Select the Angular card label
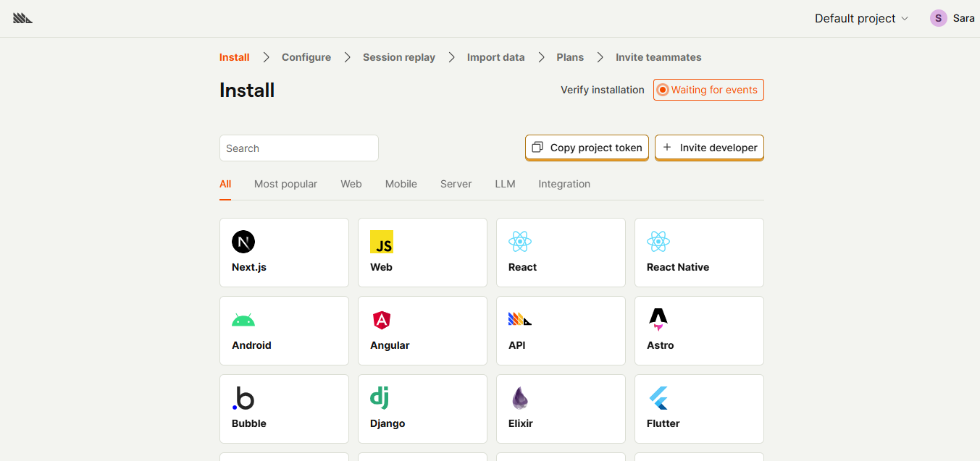This screenshot has height=461, width=980. click(x=390, y=345)
